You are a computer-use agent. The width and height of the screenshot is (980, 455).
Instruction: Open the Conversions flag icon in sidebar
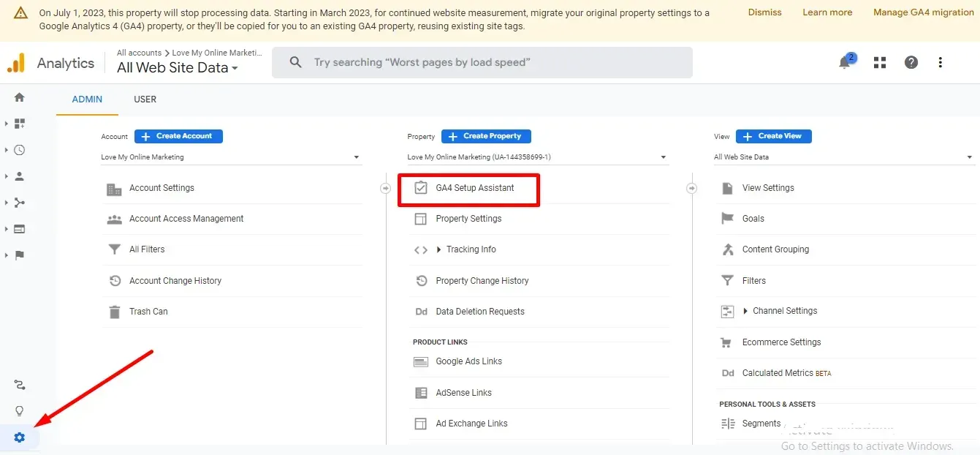20,255
